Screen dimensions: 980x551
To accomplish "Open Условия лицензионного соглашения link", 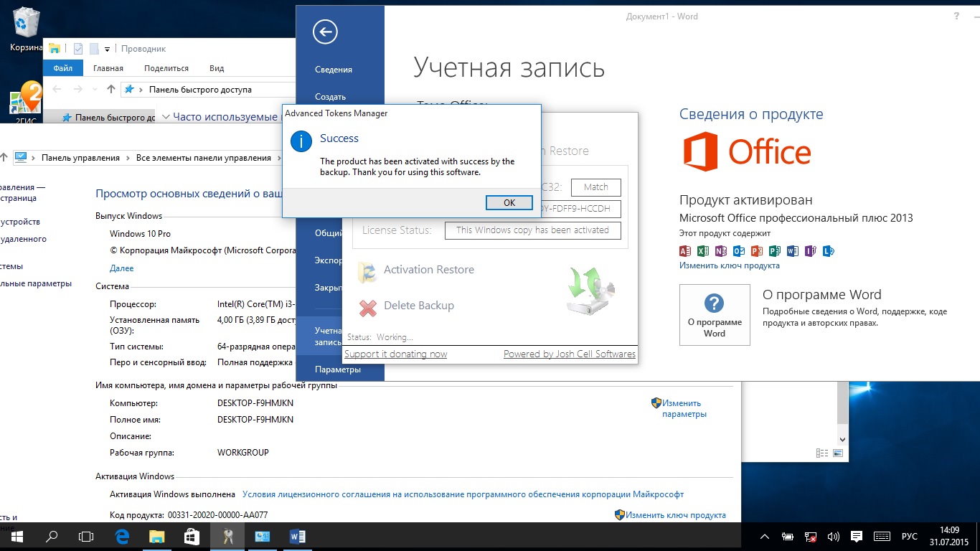I will coord(463,494).
